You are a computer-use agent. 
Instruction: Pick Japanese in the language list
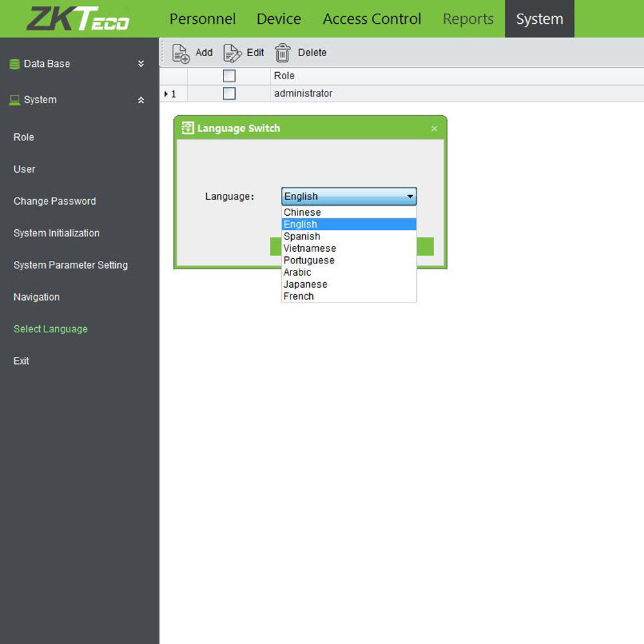pos(305,284)
